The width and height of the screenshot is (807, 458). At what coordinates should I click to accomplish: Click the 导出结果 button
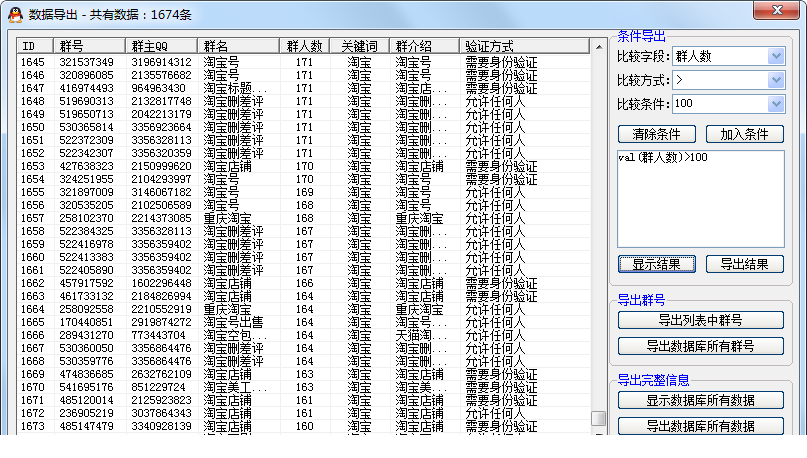[x=745, y=265]
